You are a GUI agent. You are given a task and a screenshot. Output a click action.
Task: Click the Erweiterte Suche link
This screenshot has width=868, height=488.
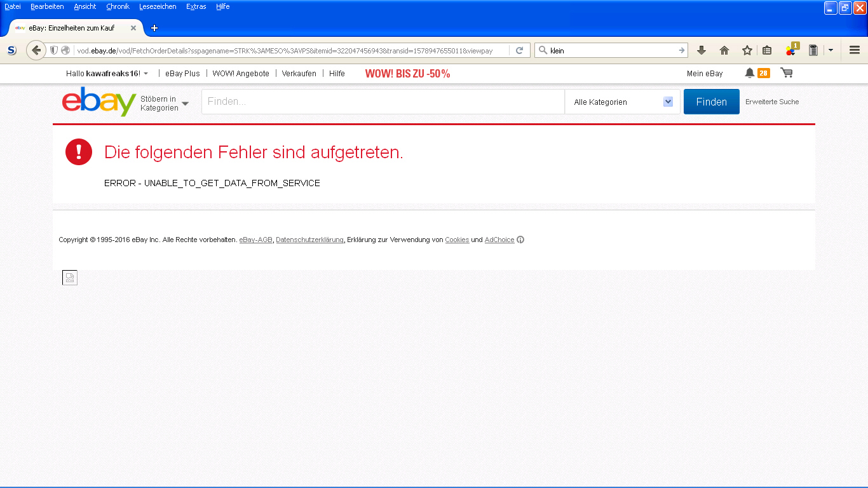[x=772, y=102]
